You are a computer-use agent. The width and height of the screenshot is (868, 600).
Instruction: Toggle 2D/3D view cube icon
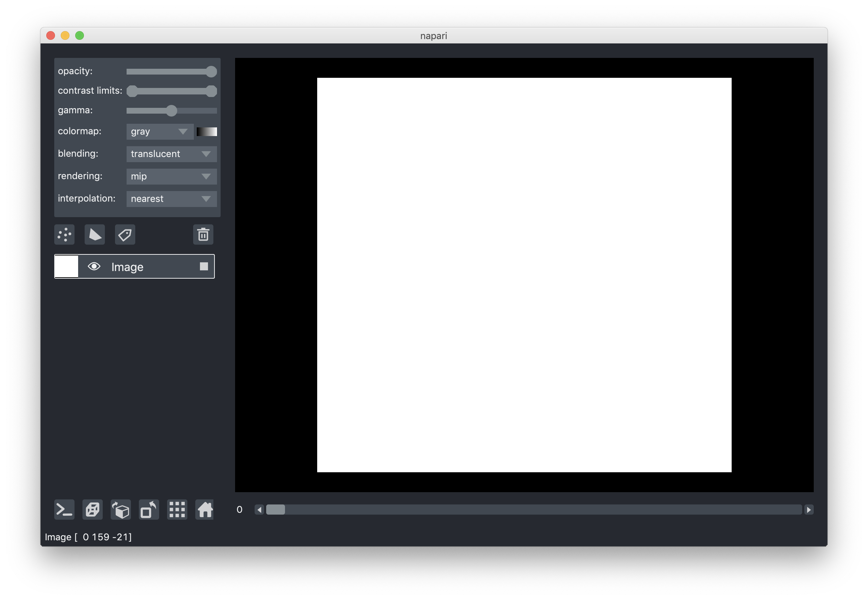[x=93, y=510]
